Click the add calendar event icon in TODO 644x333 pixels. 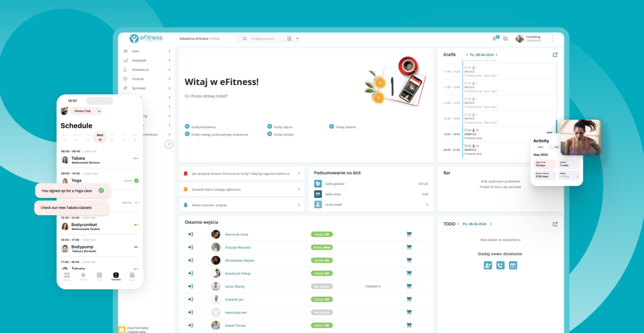[x=513, y=265]
